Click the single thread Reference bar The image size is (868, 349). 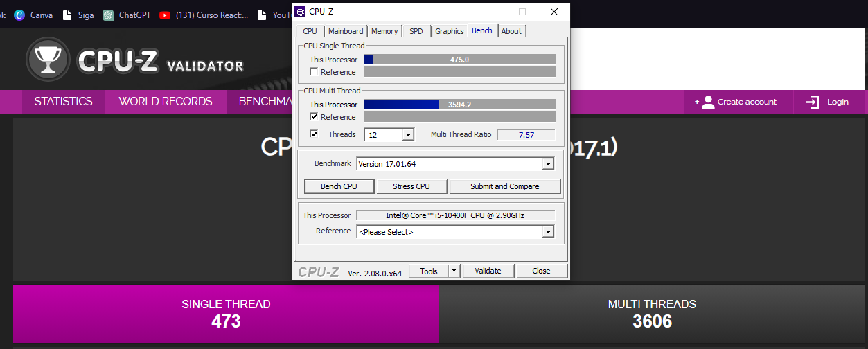pos(459,72)
